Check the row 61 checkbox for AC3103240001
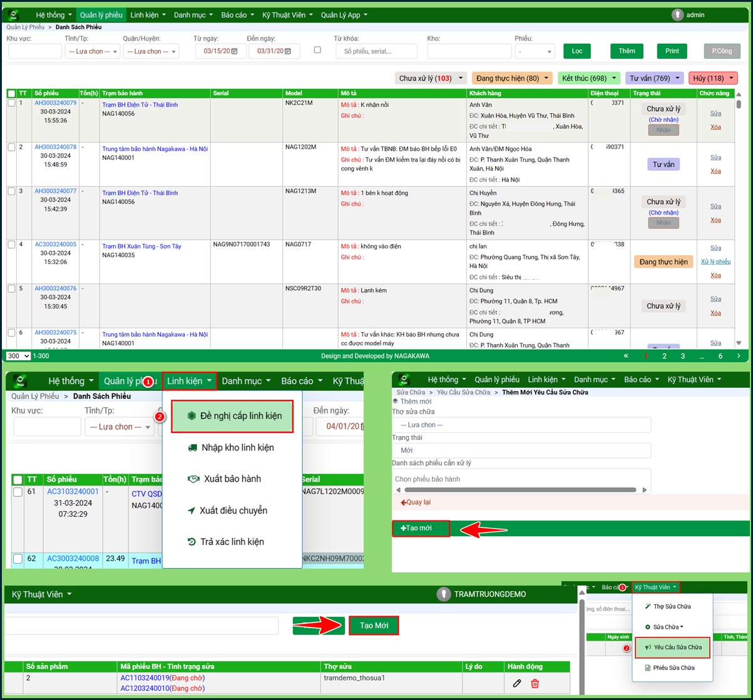The height and width of the screenshot is (700, 753). (18, 494)
